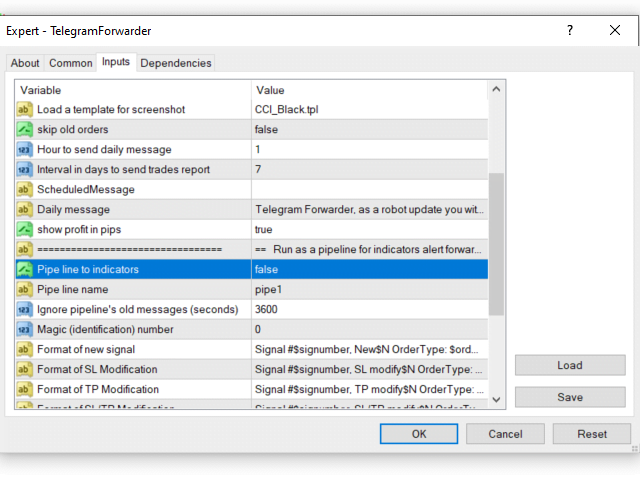Select the 'Format of new signal' label

pyautogui.click(x=86, y=349)
